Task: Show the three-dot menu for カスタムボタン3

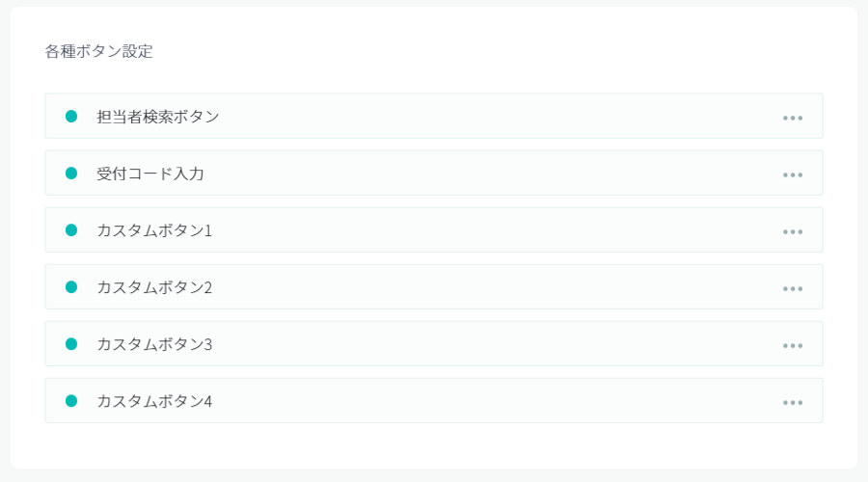Action: 793,345
